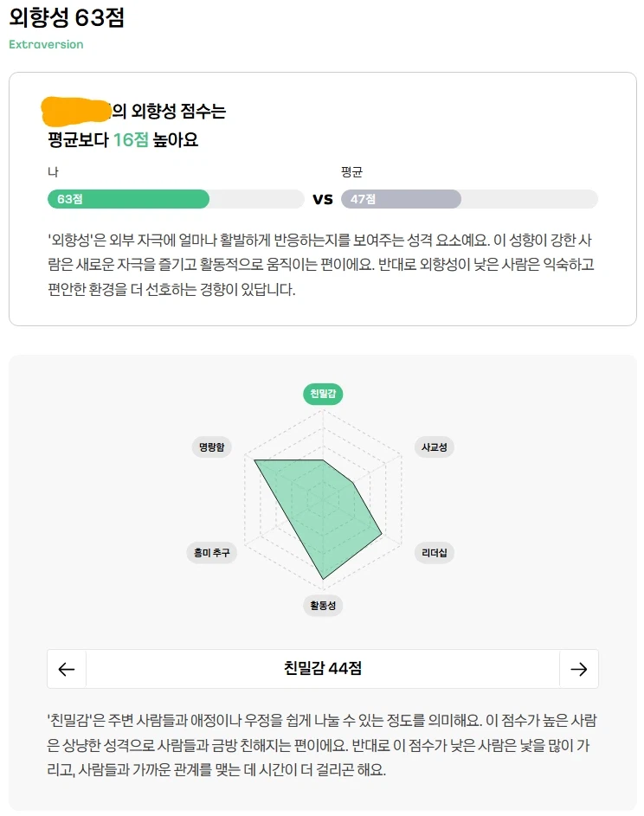Select the 명랑함 label on the radar chart

(210, 447)
